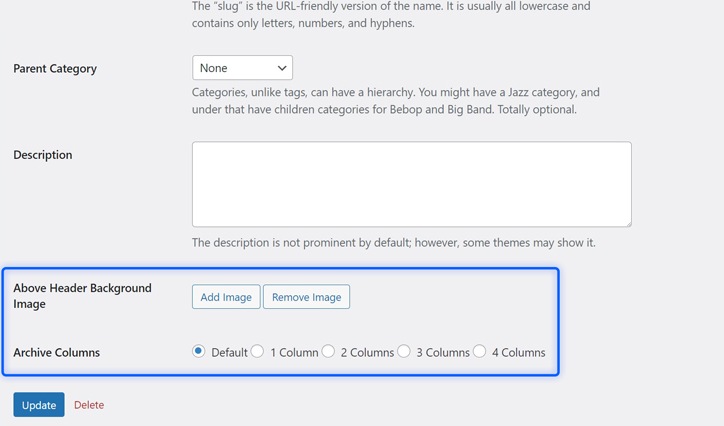Click the Archive Columns label
The height and width of the screenshot is (426, 724).
(x=56, y=353)
